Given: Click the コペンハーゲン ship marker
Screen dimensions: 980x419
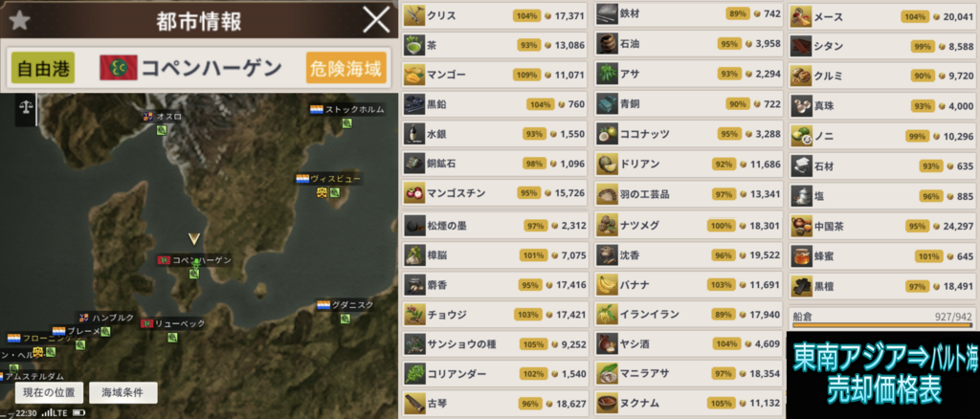Looking at the screenshot, I should tap(195, 267).
